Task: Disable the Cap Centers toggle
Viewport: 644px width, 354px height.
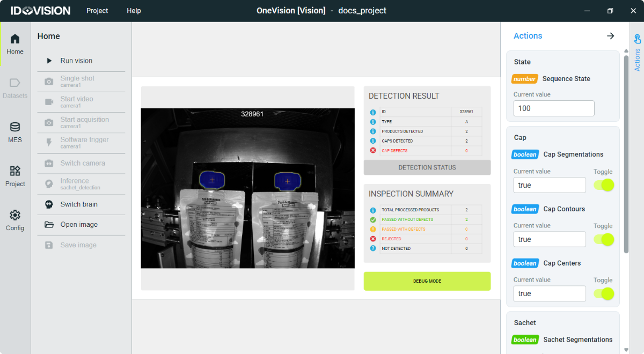Action: (x=604, y=293)
